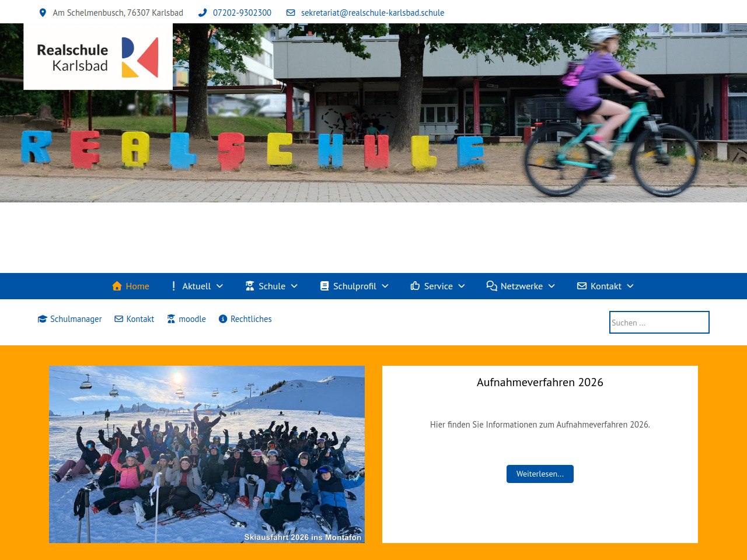Viewport: 747px width, 560px height.
Task: Open the Netzwerke dropdown chevron
Action: [x=551, y=286]
